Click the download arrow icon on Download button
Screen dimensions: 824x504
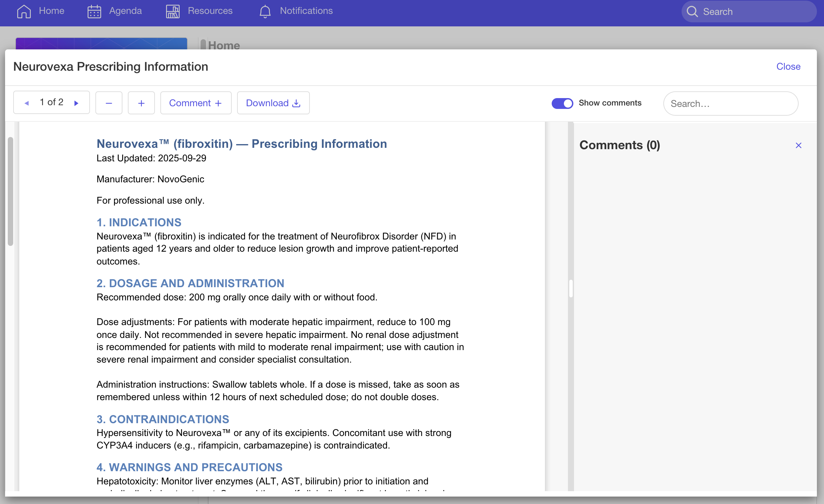[295, 103]
